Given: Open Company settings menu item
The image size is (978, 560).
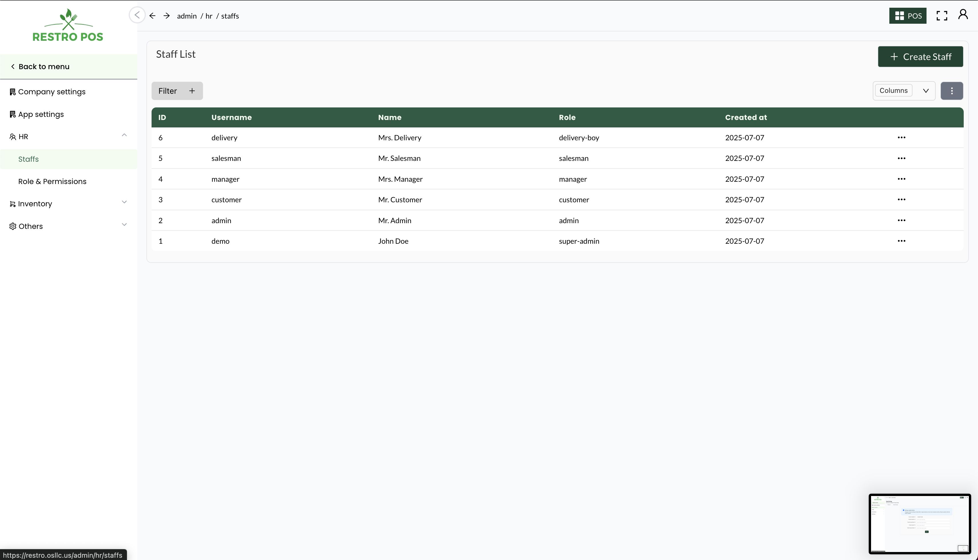Looking at the screenshot, I should 51,92.
